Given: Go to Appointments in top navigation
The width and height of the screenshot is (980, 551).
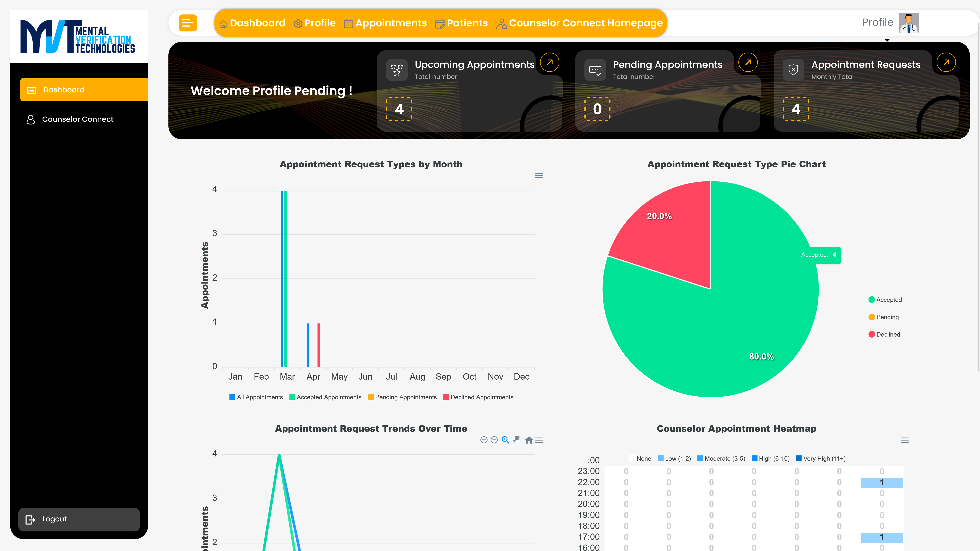Looking at the screenshot, I should (x=385, y=23).
